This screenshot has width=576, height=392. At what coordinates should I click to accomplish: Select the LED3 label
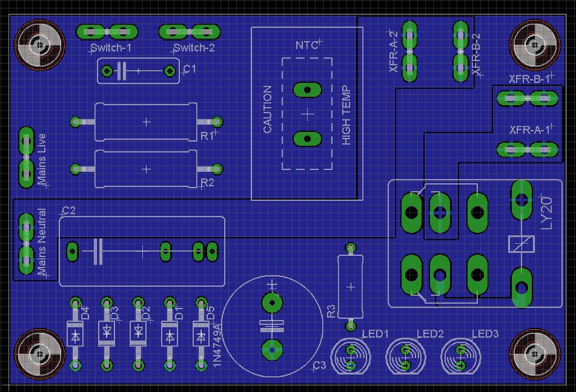click(485, 334)
